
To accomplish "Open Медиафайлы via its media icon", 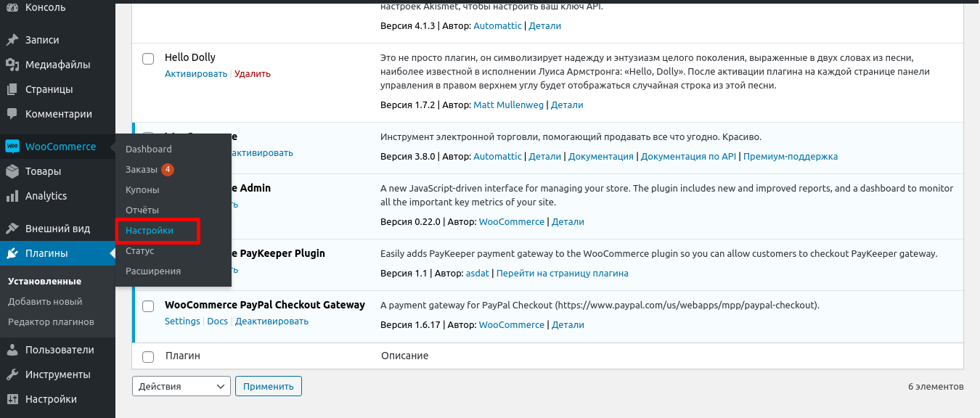I will click(x=12, y=65).
